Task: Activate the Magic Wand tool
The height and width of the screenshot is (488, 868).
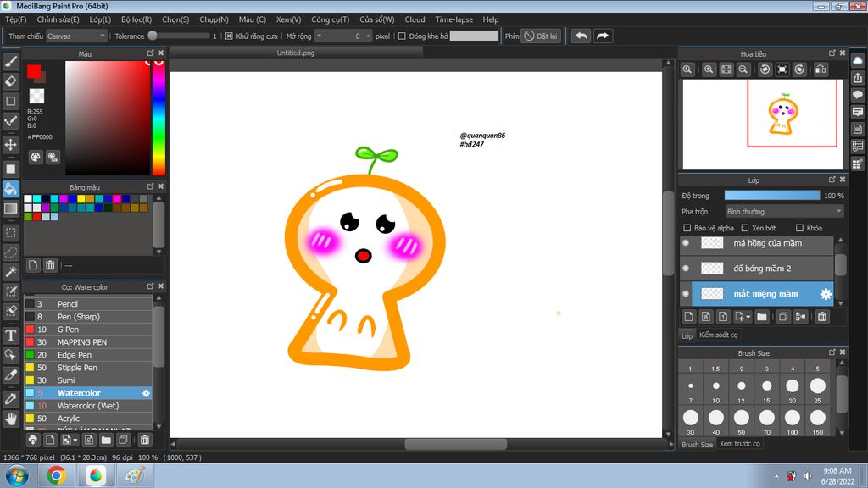Action: [10, 272]
